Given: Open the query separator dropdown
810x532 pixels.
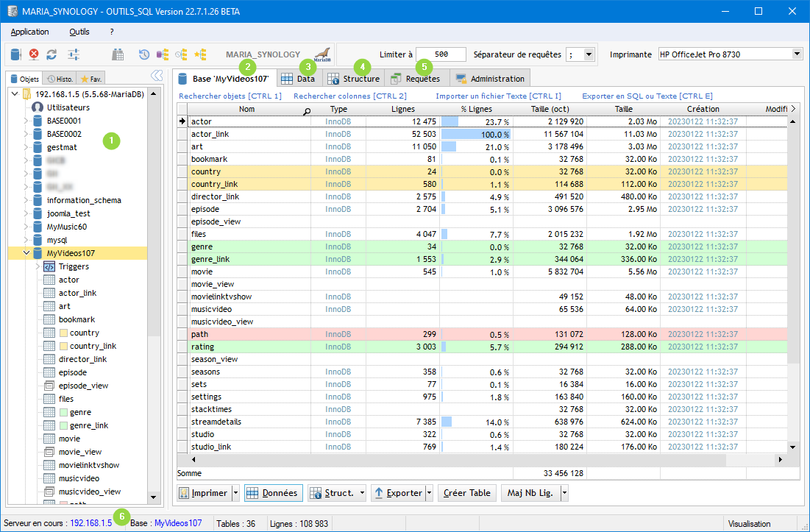Looking at the screenshot, I should pyautogui.click(x=589, y=54).
